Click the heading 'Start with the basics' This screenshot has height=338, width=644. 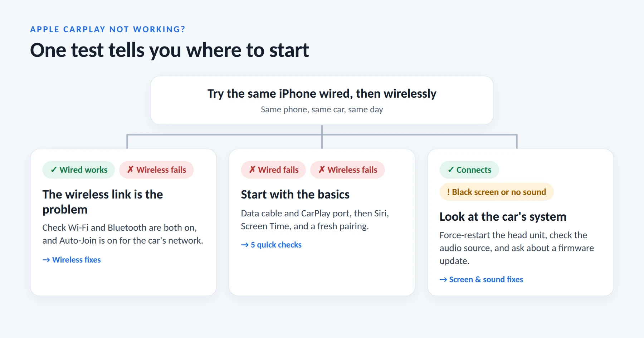coord(295,194)
